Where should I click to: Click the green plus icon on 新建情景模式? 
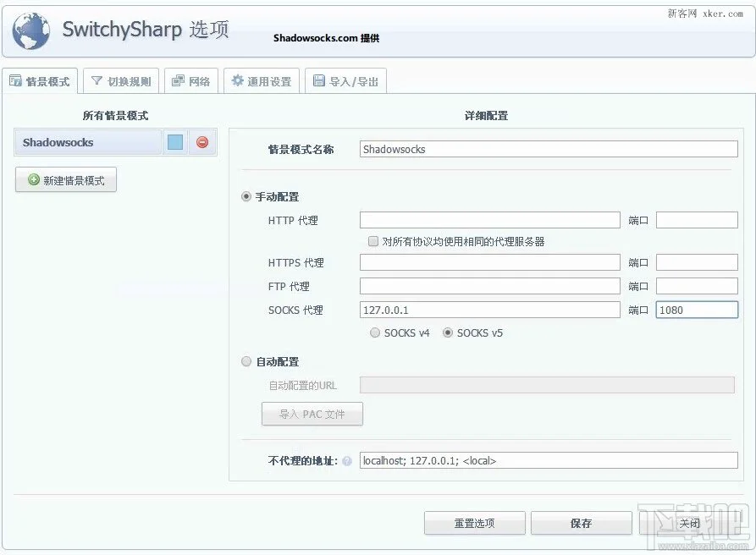[34, 179]
